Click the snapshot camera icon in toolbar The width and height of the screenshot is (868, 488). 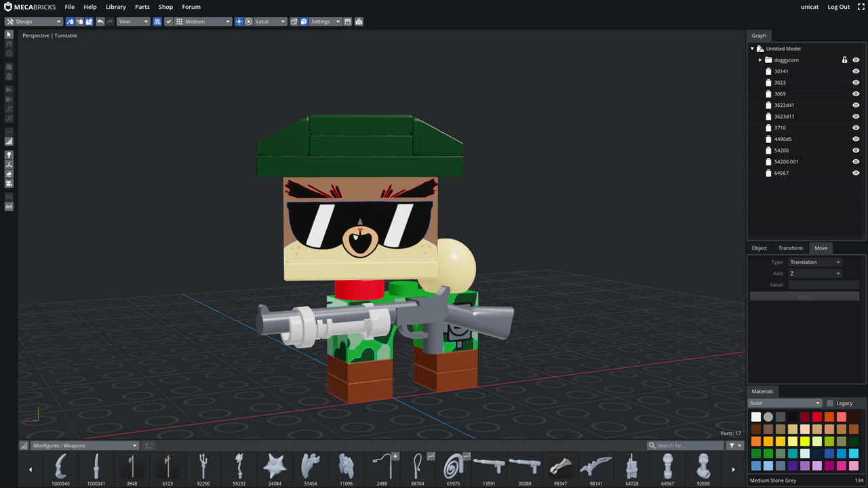(359, 22)
